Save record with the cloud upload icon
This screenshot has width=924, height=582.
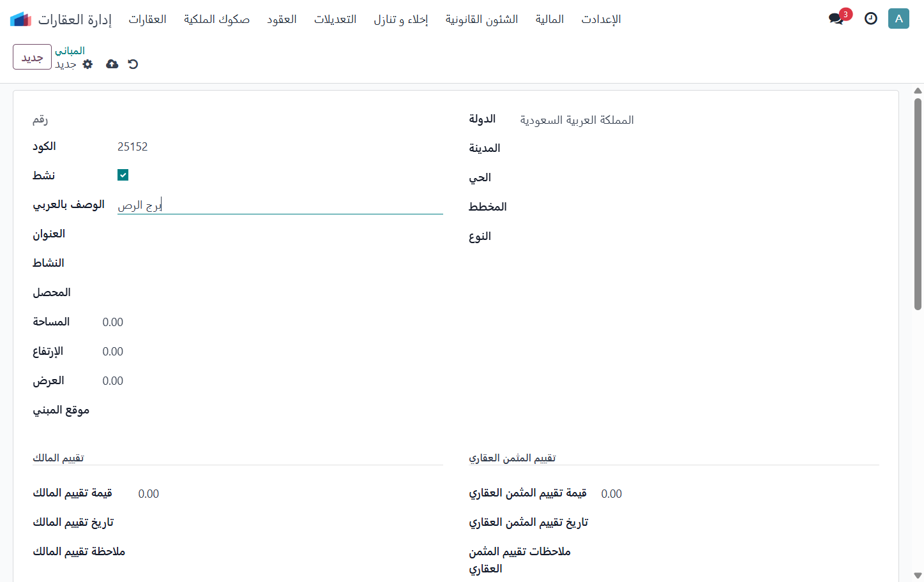click(x=112, y=64)
